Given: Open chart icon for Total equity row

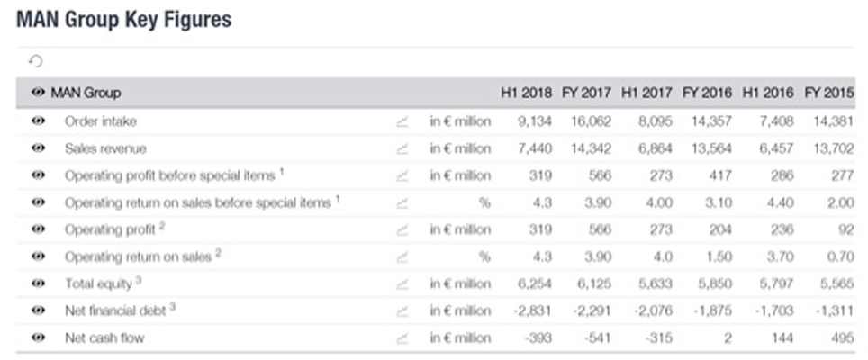Looking at the screenshot, I should click(x=402, y=283).
